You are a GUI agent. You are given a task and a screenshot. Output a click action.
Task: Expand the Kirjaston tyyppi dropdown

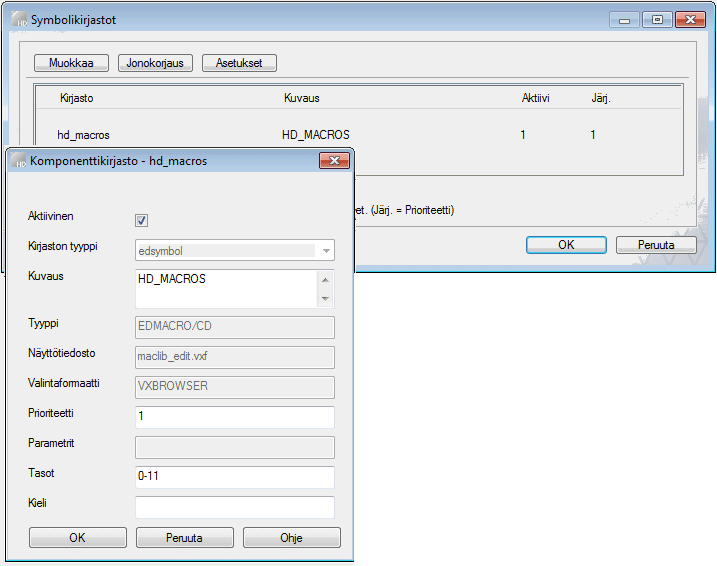[x=325, y=251]
